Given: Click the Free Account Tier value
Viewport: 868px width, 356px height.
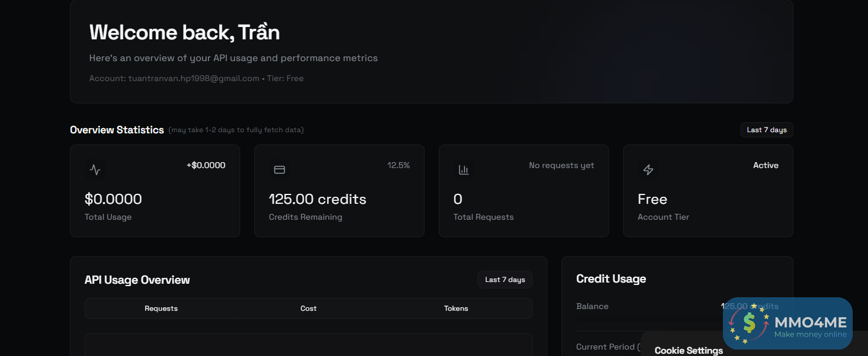Looking at the screenshot, I should (652, 199).
